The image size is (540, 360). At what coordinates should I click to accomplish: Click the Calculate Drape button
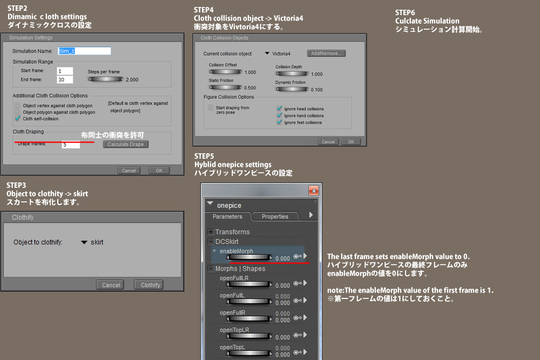point(126,144)
